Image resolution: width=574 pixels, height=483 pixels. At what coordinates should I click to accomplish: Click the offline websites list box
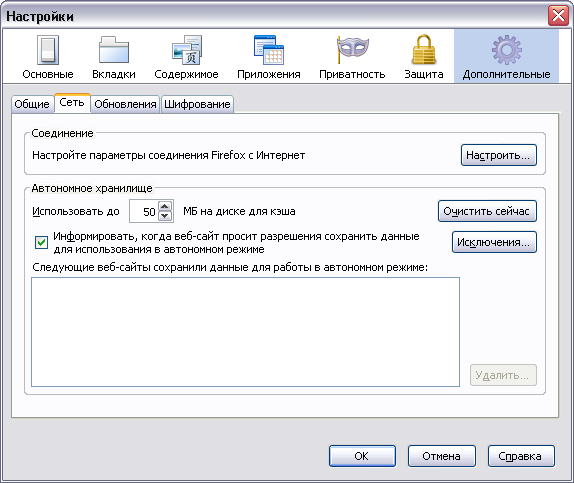click(x=245, y=332)
